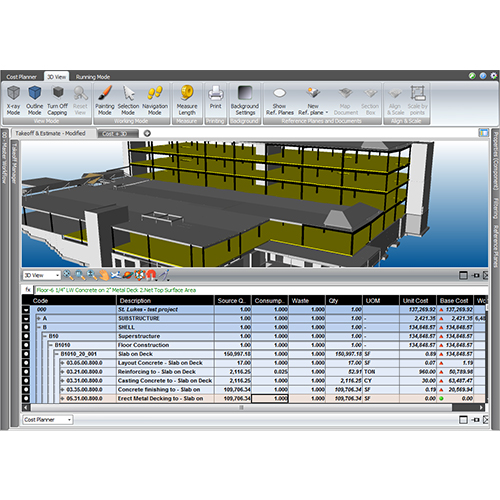Open the 3D View dropdown below viewport
The width and height of the screenshot is (500, 500).
pyautogui.click(x=42, y=275)
